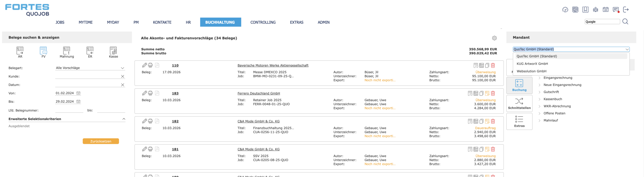Viewport: 644px width, 177px height.
Task: Open the calendar icon in header
Action: (x=606, y=10)
